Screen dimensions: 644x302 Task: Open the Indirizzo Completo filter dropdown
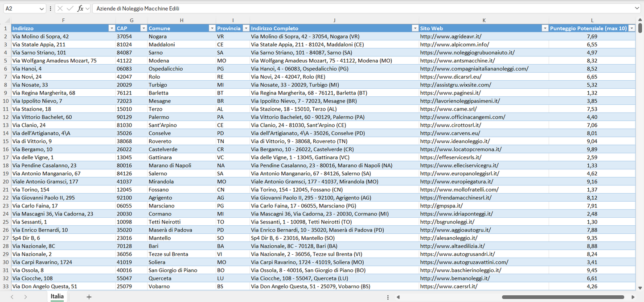(x=414, y=28)
